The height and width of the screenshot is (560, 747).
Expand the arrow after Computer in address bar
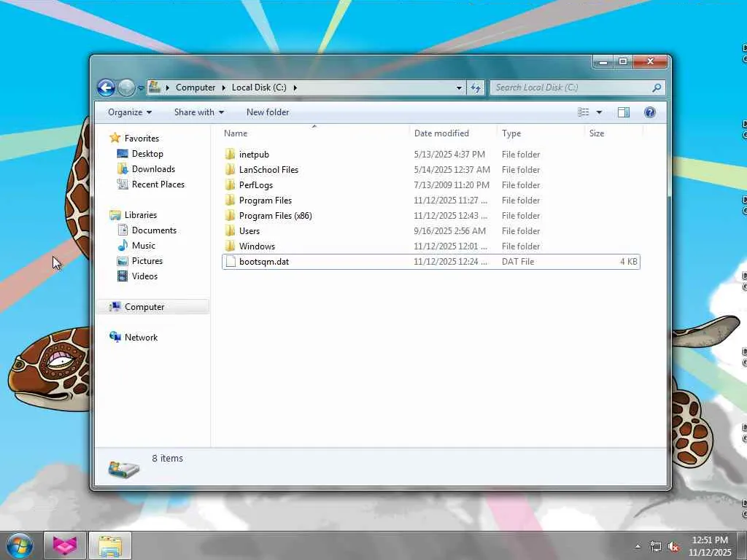click(x=167, y=87)
